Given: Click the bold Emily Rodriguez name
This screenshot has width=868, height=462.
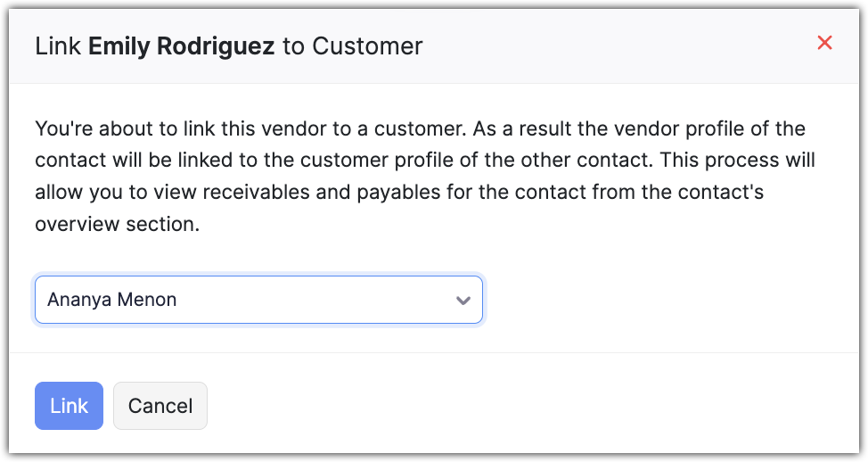Looking at the screenshot, I should [x=182, y=46].
